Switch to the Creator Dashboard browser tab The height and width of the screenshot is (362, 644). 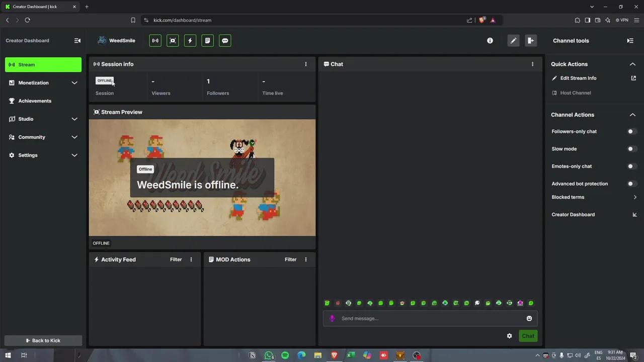coord(41,7)
